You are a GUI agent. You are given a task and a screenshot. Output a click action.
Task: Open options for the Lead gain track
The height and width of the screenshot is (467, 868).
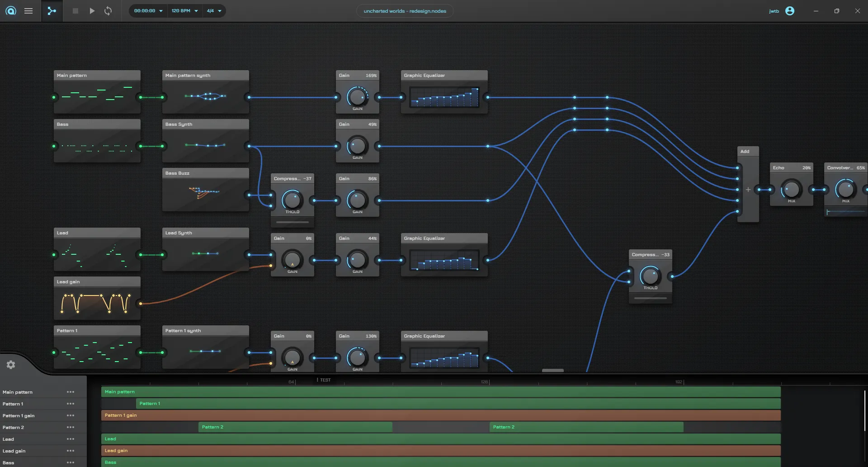coord(71,451)
